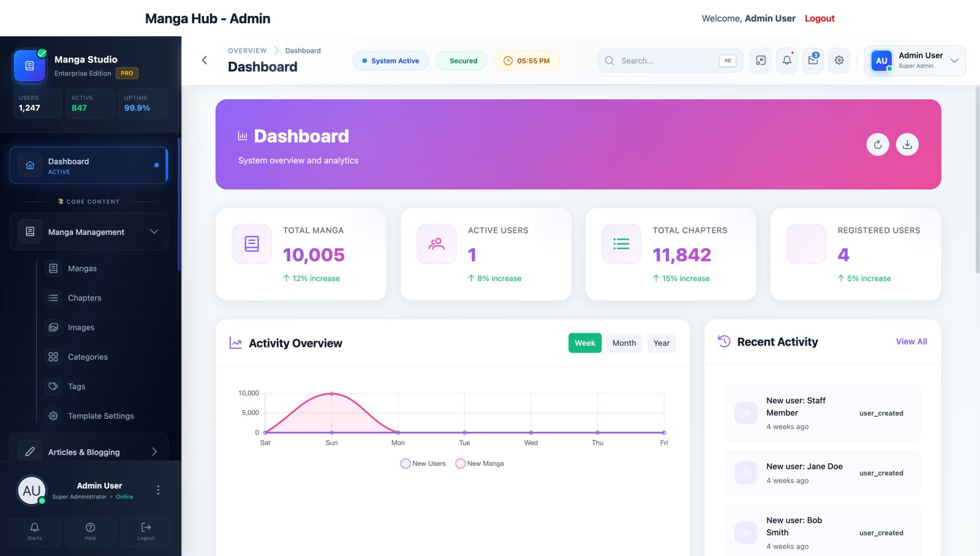Open Chapters in the sidebar menu
Image resolution: width=980 pixels, height=556 pixels.
(85, 298)
